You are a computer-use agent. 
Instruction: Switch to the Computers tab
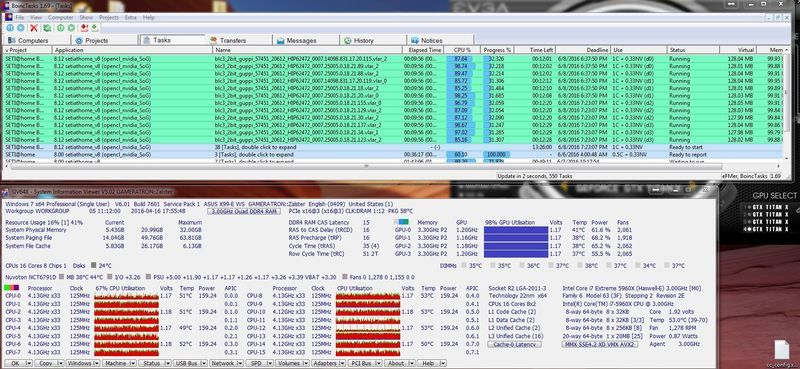pos(36,40)
